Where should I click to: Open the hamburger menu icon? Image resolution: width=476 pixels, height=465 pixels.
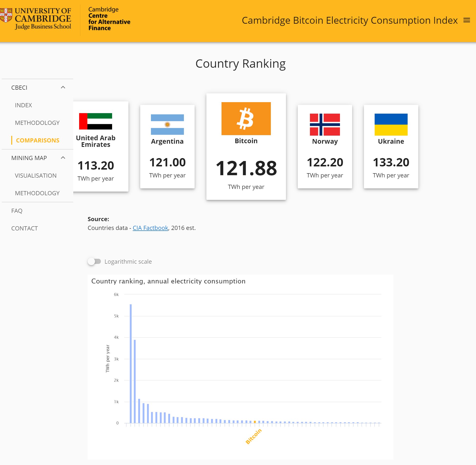(x=466, y=20)
